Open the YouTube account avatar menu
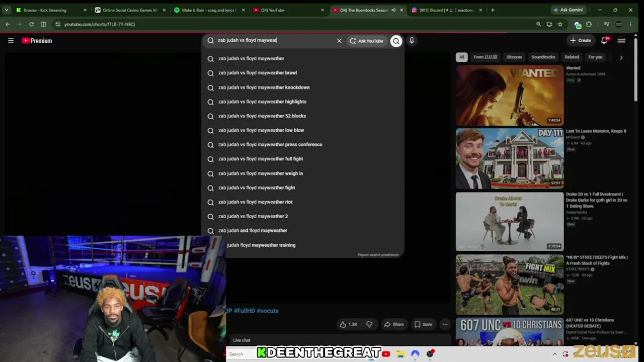Screen dimensions: 644x362 [621, 41]
